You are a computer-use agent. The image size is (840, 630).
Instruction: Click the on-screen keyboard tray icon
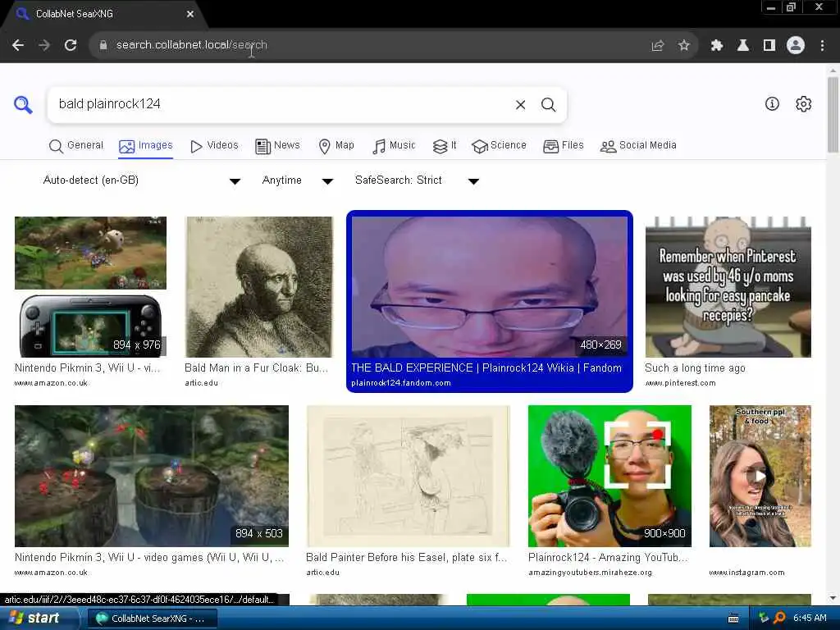pos(733,619)
